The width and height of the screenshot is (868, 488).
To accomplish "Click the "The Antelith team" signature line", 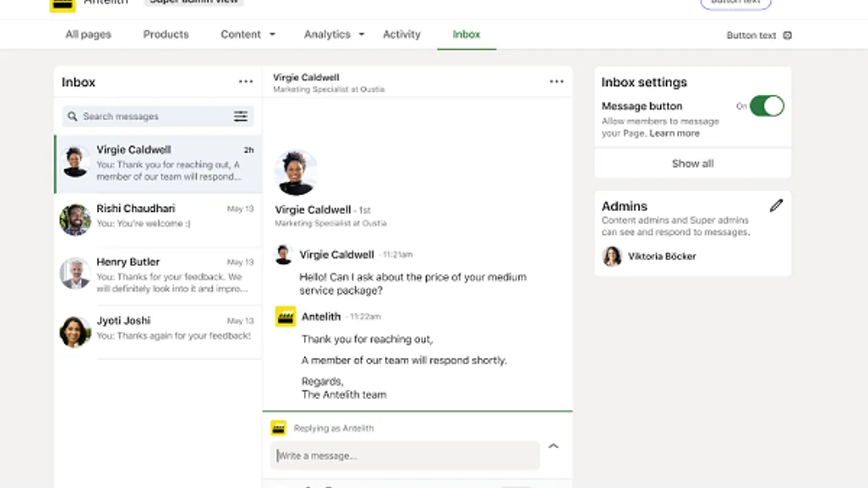I will click(344, 395).
